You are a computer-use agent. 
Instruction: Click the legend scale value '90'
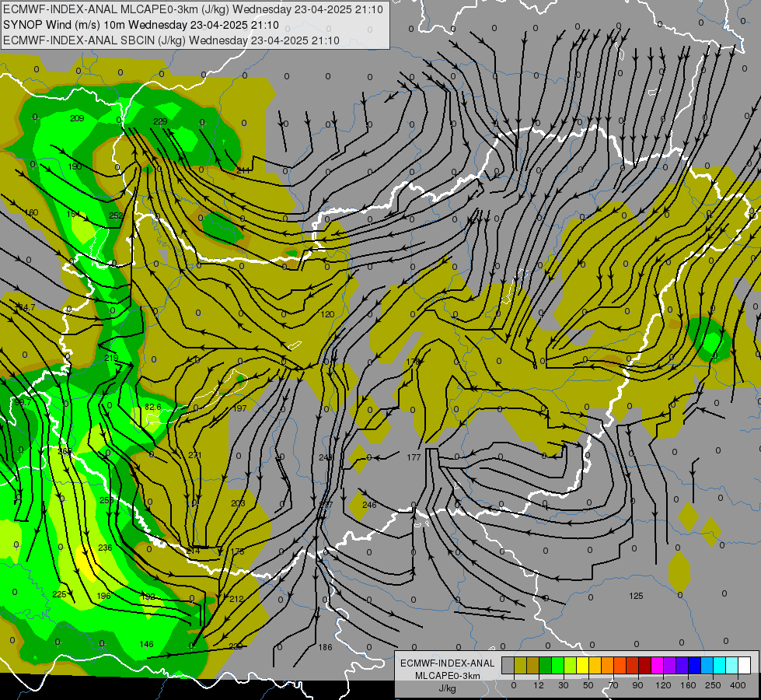(637, 685)
